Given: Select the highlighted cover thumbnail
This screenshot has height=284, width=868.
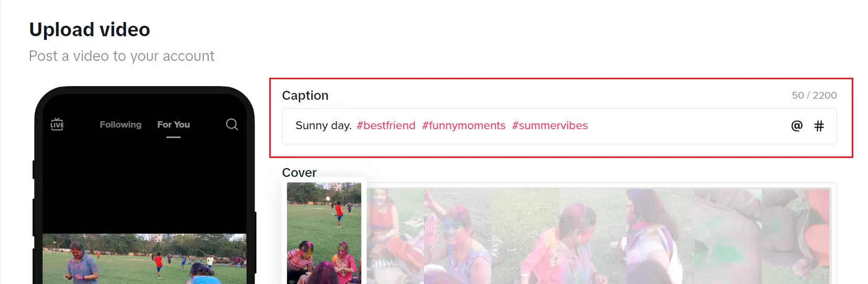Looking at the screenshot, I should click(324, 233).
